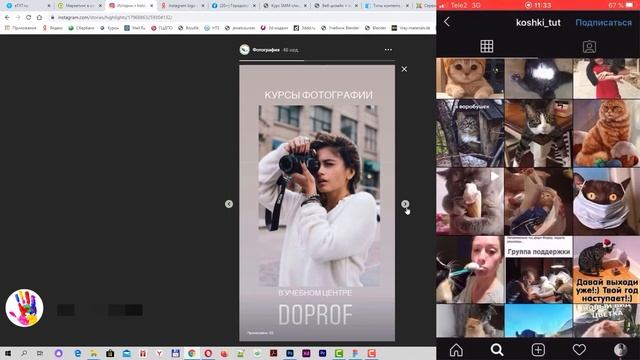This screenshot has height=360, width=640.
Task: Click the browser home button
Action: 39,17
